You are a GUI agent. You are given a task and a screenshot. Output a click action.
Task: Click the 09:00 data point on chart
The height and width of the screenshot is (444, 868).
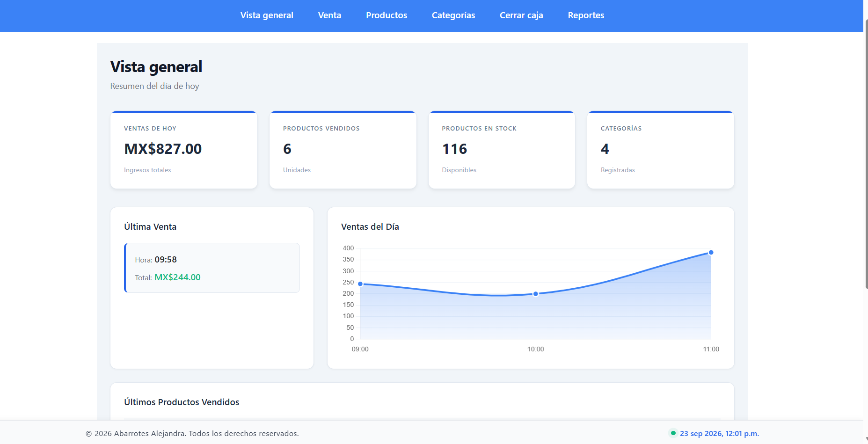click(360, 284)
